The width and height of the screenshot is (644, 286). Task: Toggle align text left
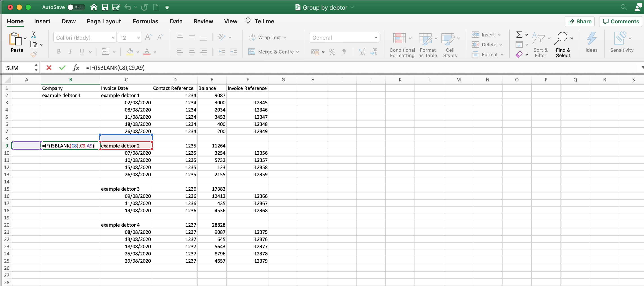coord(180,51)
